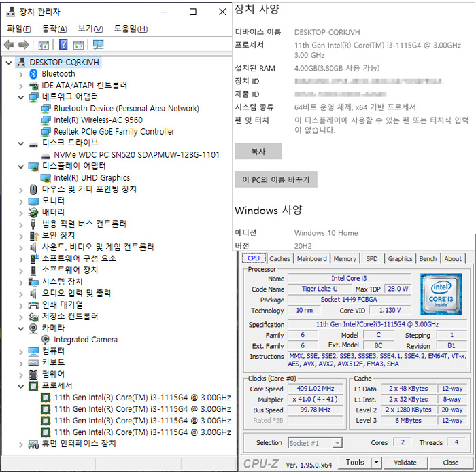Expand the 시스템 장치 category
The image size is (476, 475).
[20, 283]
